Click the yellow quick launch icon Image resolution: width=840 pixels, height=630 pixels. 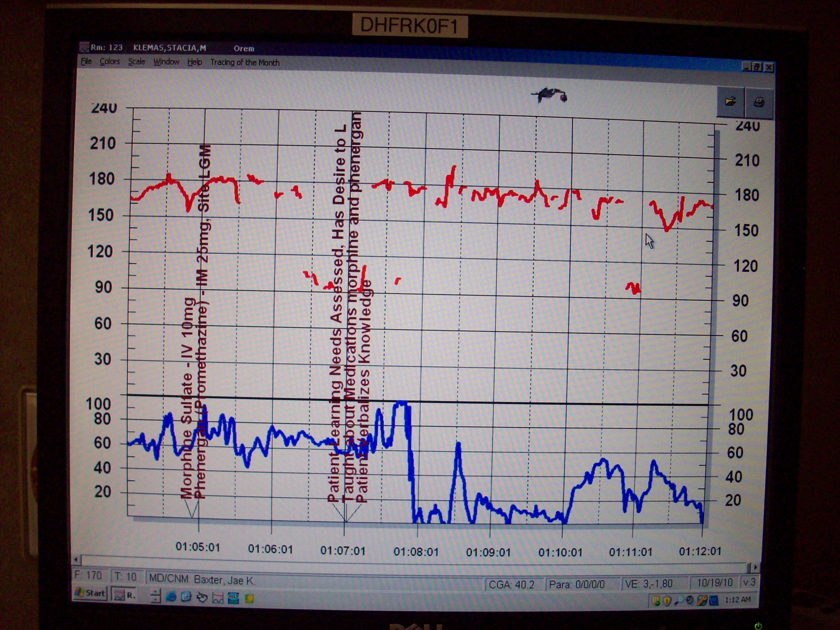[250, 599]
